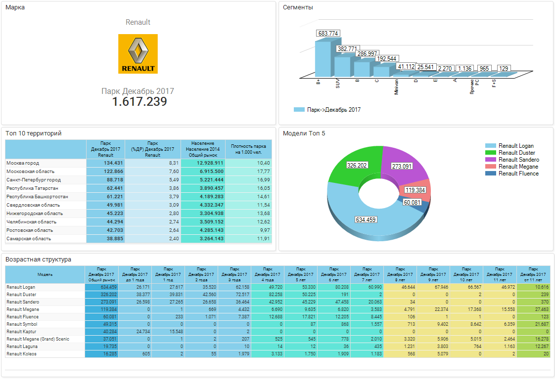The width and height of the screenshot is (555, 392).
Task: Select Renault Duster in age table
Action: (x=21, y=295)
